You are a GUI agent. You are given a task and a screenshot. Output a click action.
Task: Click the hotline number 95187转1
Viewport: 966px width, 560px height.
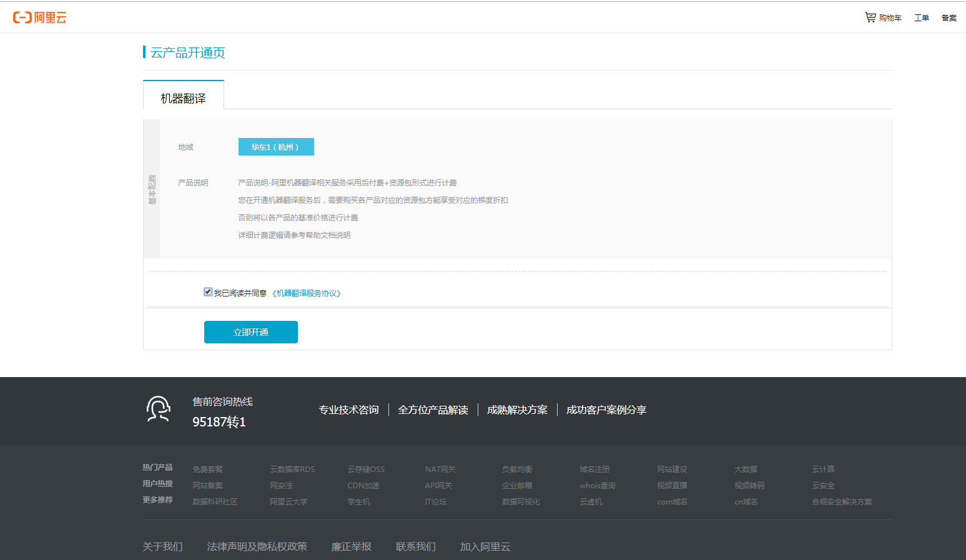click(x=219, y=422)
